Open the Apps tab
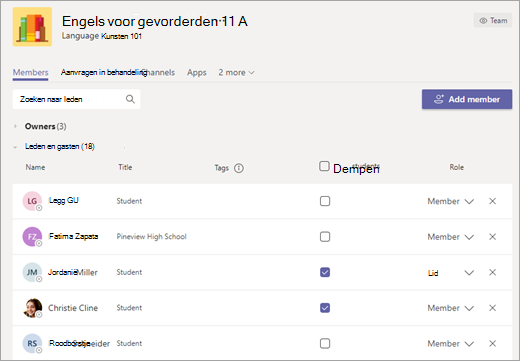The width and height of the screenshot is (520, 361). (x=197, y=72)
